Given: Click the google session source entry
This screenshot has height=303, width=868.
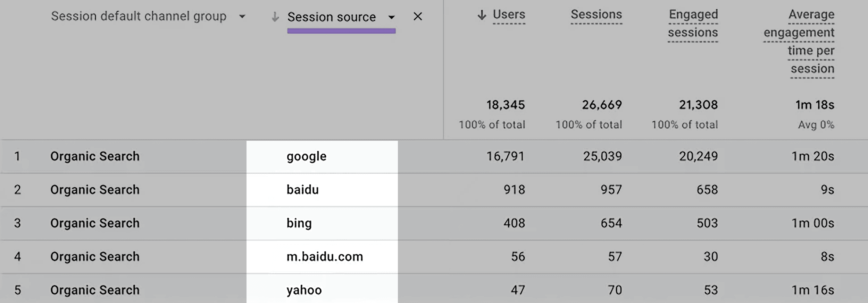Looking at the screenshot, I should coord(306,156).
